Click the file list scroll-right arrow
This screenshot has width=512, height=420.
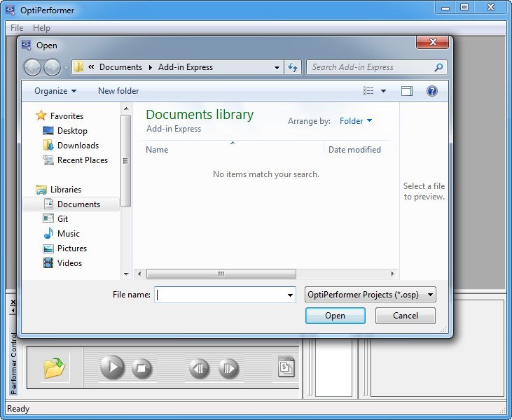coord(392,274)
